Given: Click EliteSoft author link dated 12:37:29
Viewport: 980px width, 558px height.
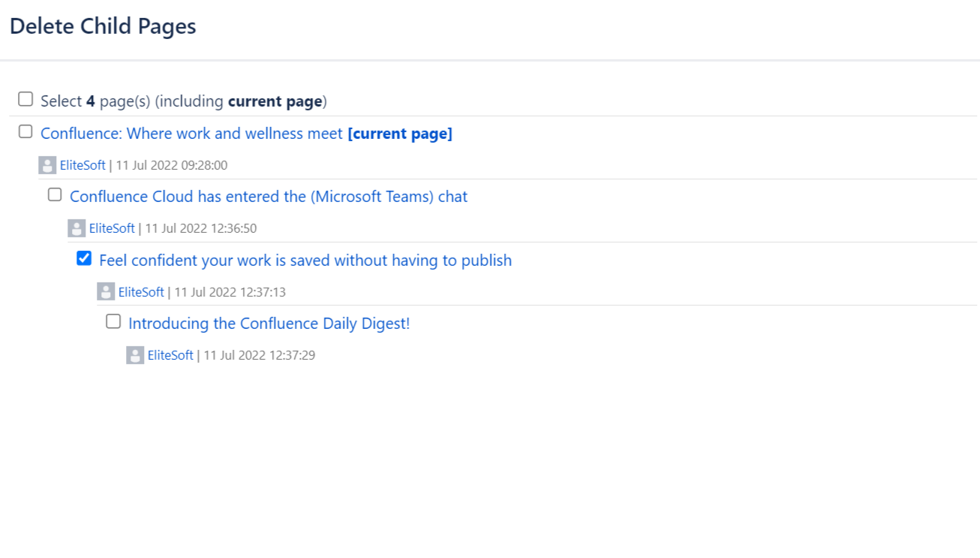Looking at the screenshot, I should click(x=170, y=355).
